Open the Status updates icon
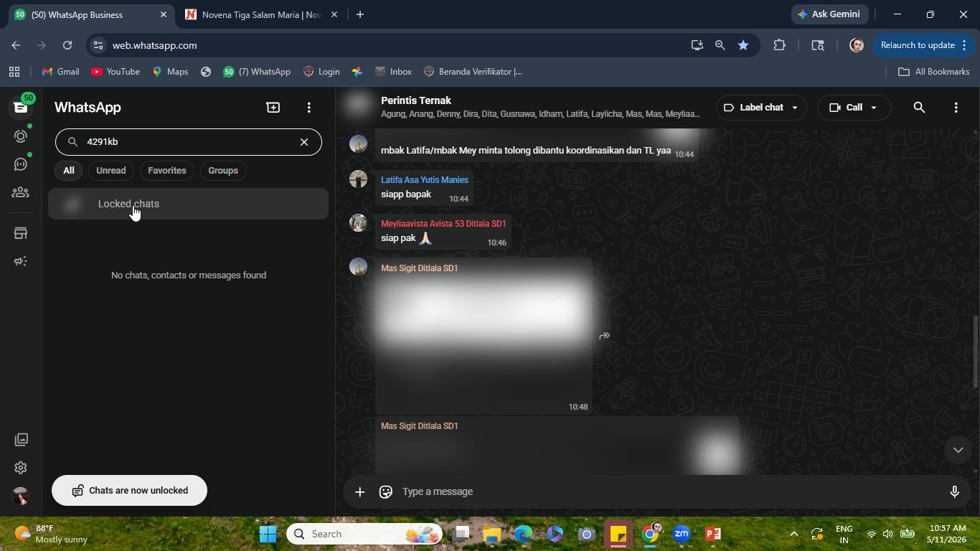 pyautogui.click(x=20, y=136)
